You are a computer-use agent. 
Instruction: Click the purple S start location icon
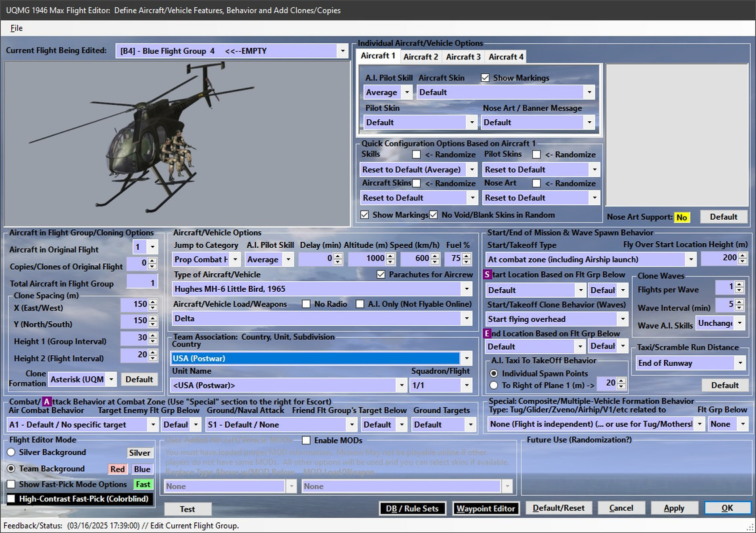coord(487,274)
